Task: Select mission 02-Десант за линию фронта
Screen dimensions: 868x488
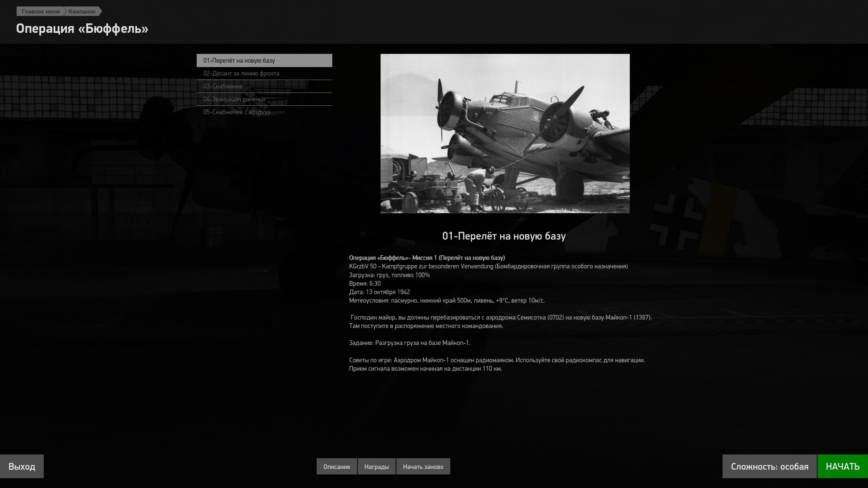Action: tap(264, 74)
